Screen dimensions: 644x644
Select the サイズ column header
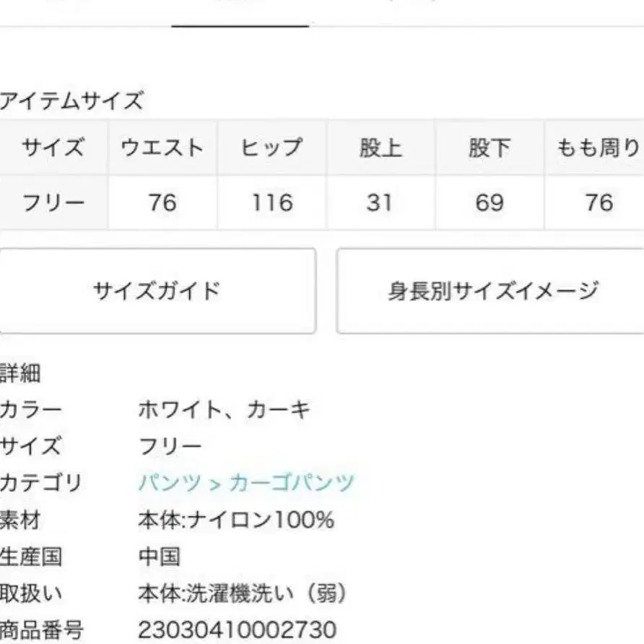point(53,148)
